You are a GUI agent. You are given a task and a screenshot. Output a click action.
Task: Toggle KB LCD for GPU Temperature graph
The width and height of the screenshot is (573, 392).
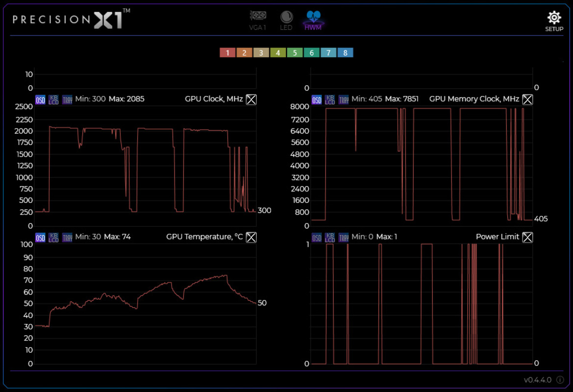[53, 238]
